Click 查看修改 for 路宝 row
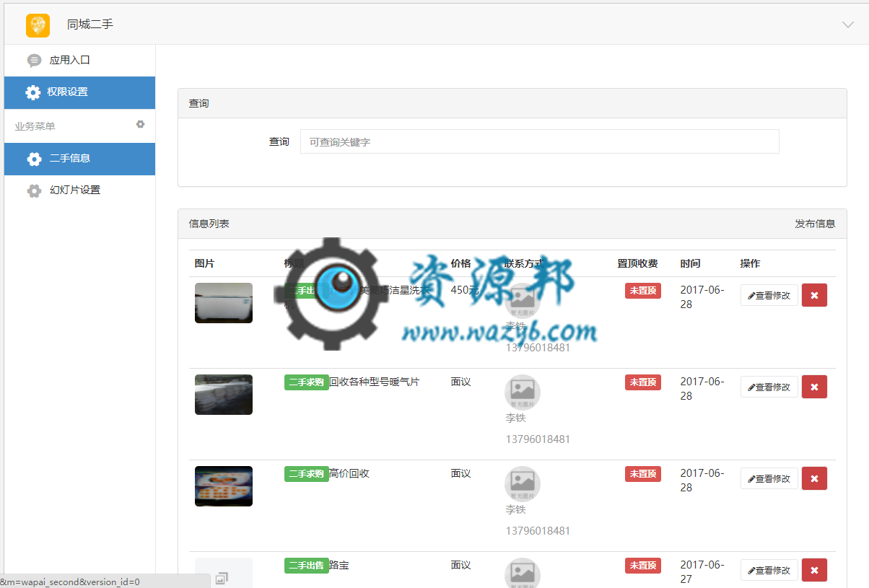Screen dimensions: 869x588 click(x=769, y=570)
